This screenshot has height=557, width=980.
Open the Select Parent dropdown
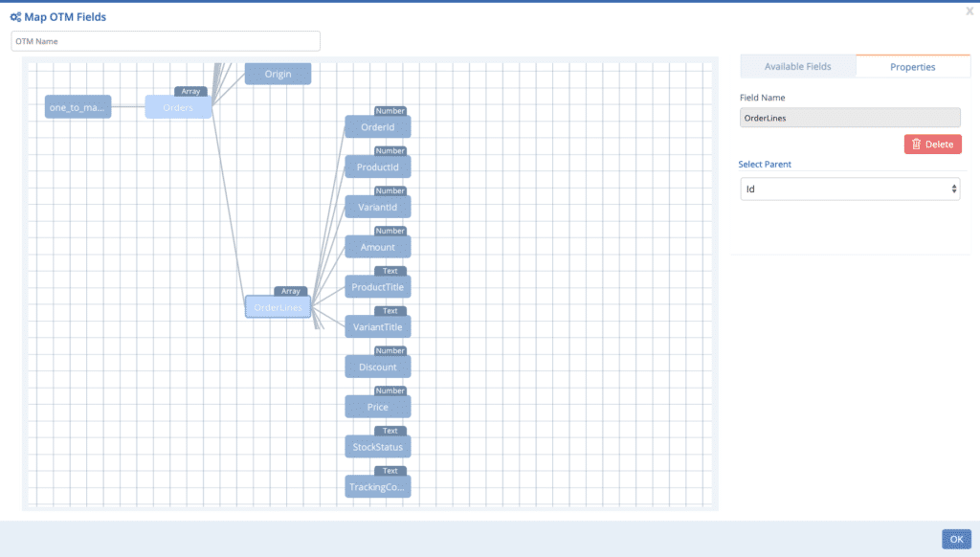pos(850,189)
